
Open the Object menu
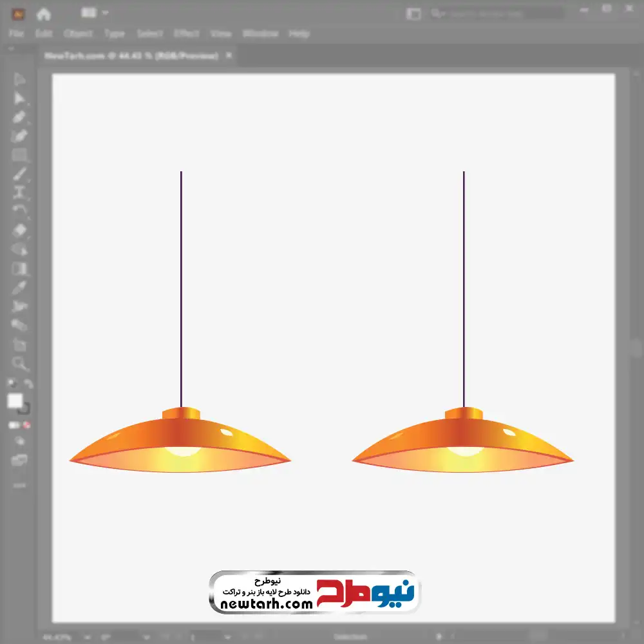click(x=78, y=33)
